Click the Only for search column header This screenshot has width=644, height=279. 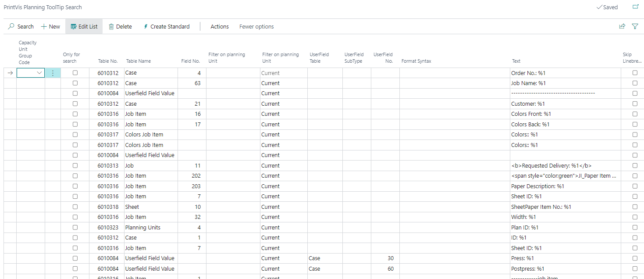(72, 58)
